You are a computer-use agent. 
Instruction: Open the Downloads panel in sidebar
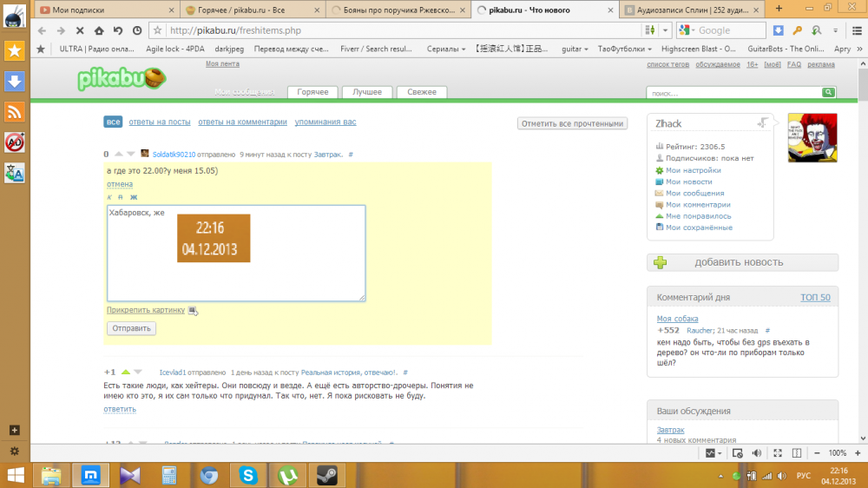[14, 82]
